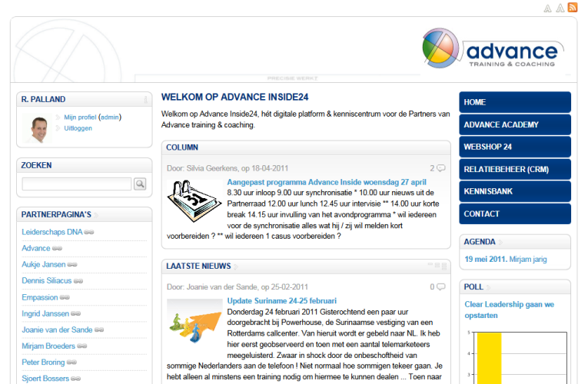Click the smaller font size A icon

click(547, 8)
